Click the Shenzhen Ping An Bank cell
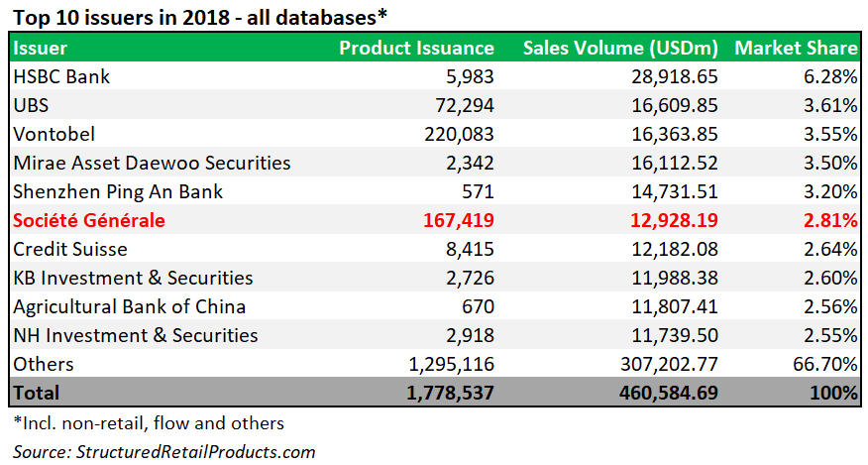The image size is (868, 465). click(x=118, y=191)
